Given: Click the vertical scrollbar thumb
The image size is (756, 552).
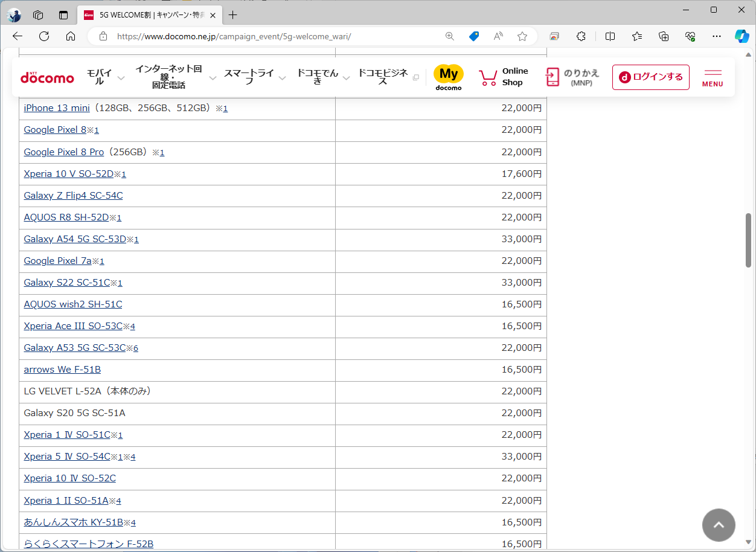Looking at the screenshot, I should point(749,240).
